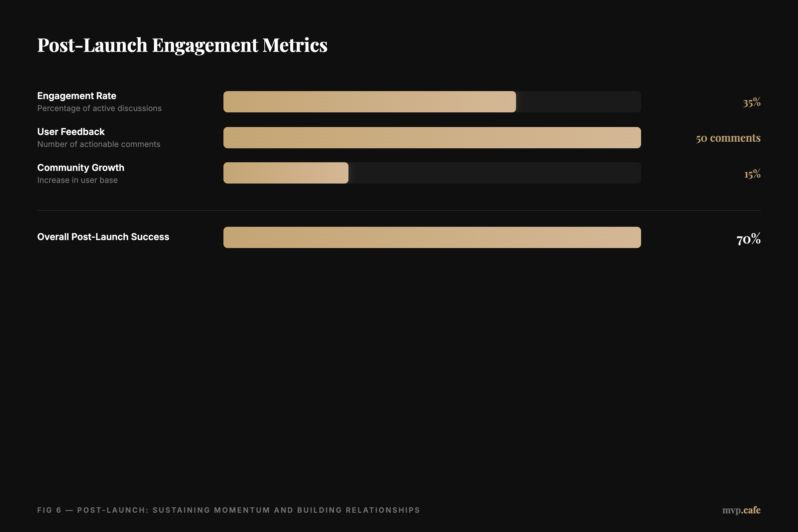Click the 50 comments value label
The image size is (798, 532).
point(728,138)
